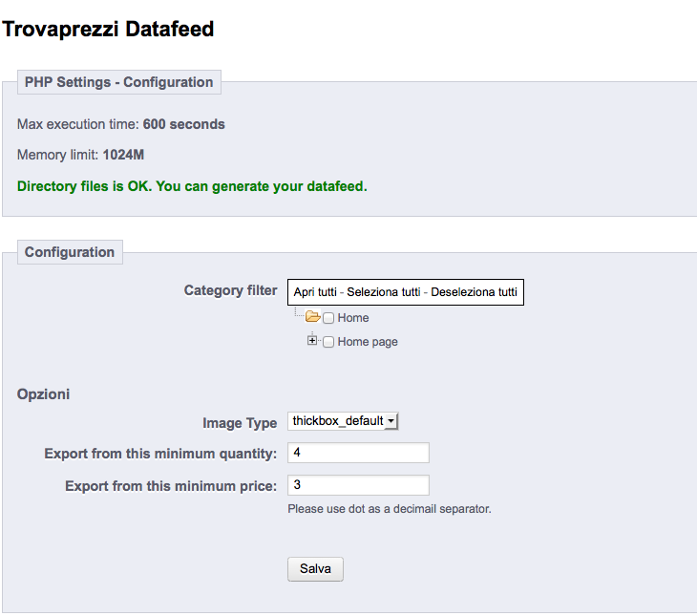697x616 pixels.
Task: Click the Opzioni section heading
Action: (43, 394)
